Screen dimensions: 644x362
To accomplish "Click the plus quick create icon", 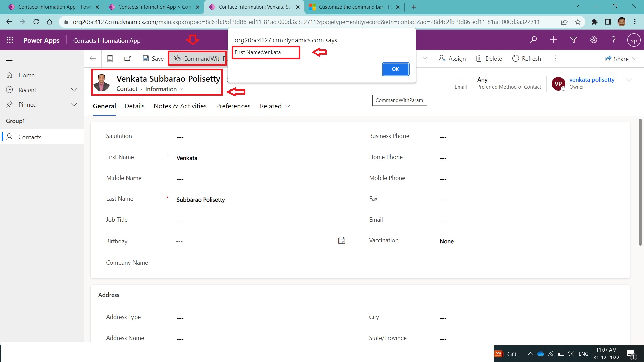I will 553,40.
